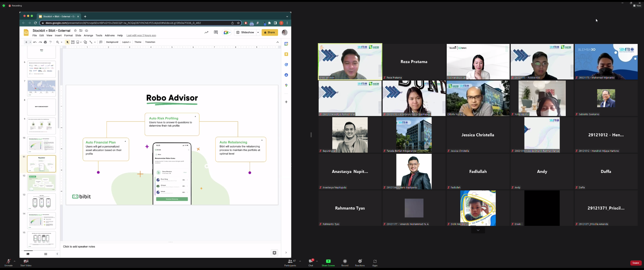Screen dimensions: 644x270
Task: Choose the Select cursor tool
Action: click(68, 42)
